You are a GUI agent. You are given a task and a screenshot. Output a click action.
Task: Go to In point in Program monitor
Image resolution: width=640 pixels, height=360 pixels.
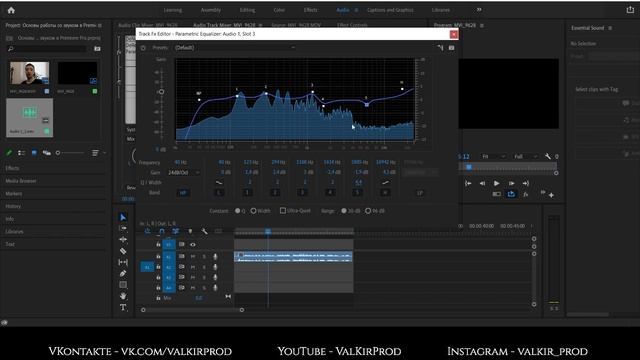(468, 183)
